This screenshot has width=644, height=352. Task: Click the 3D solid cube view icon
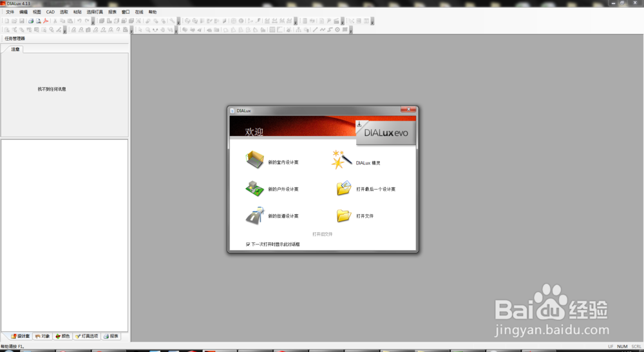[x=102, y=21]
